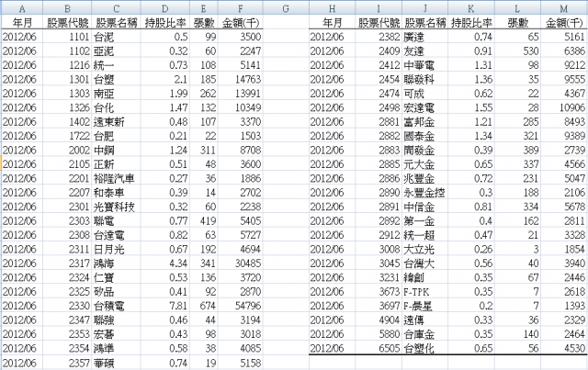
Task: Select column K header
Action: pos(471,8)
